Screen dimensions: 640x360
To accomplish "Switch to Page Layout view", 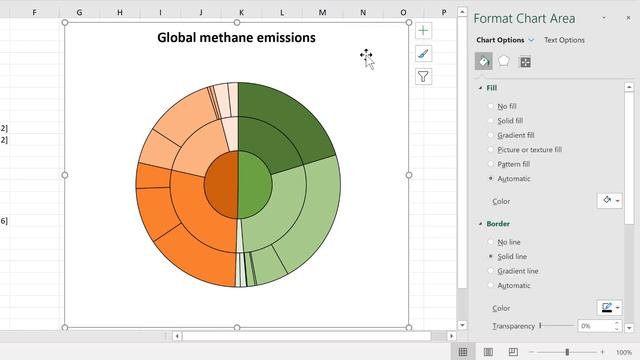I will point(488,352).
